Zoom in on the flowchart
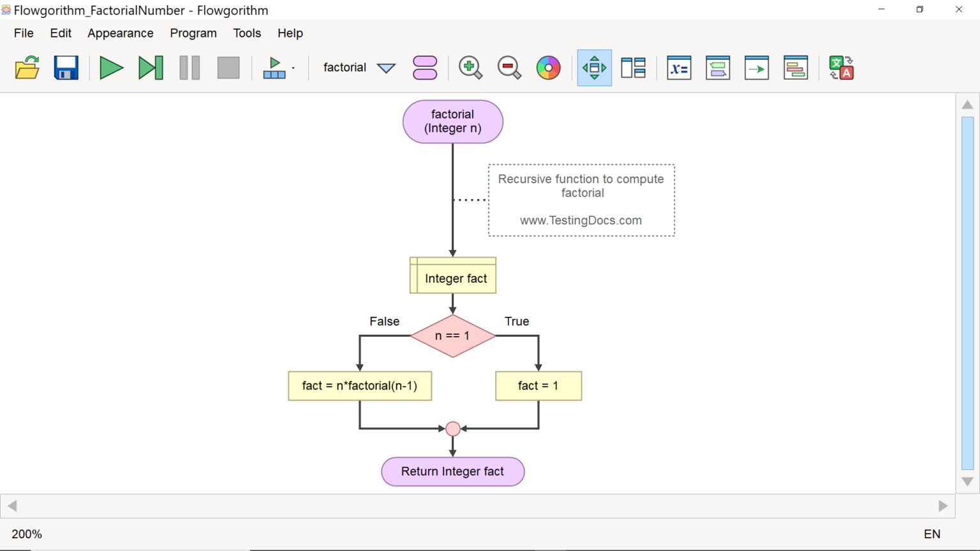 (x=470, y=67)
